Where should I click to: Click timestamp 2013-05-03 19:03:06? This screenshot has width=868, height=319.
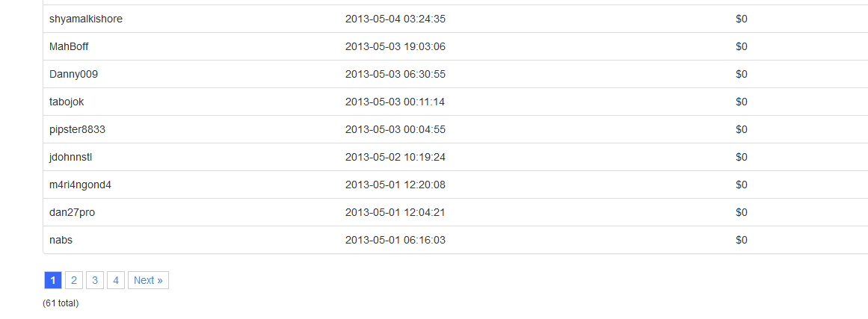coord(395,46)
